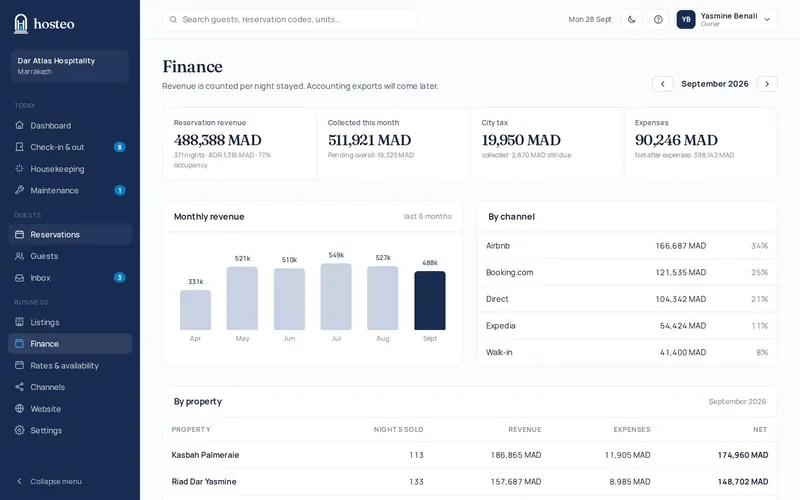Go to previous month from September 2026
The image size is (800, 500).
point(662,84)
